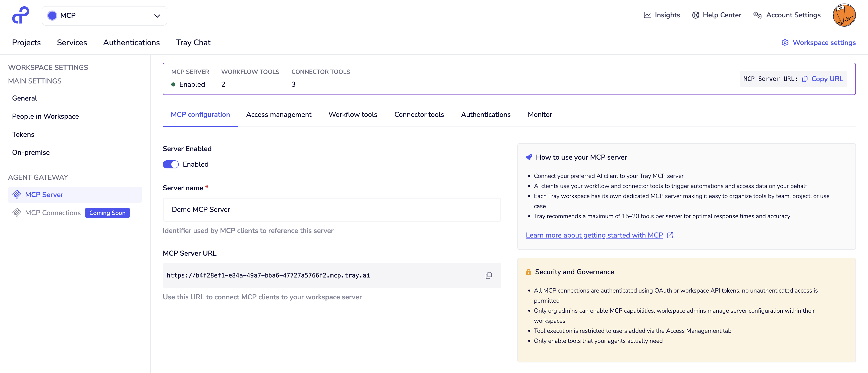
Task: Click the lock icon in Security and Governance
Action: [x=528, y=272]
